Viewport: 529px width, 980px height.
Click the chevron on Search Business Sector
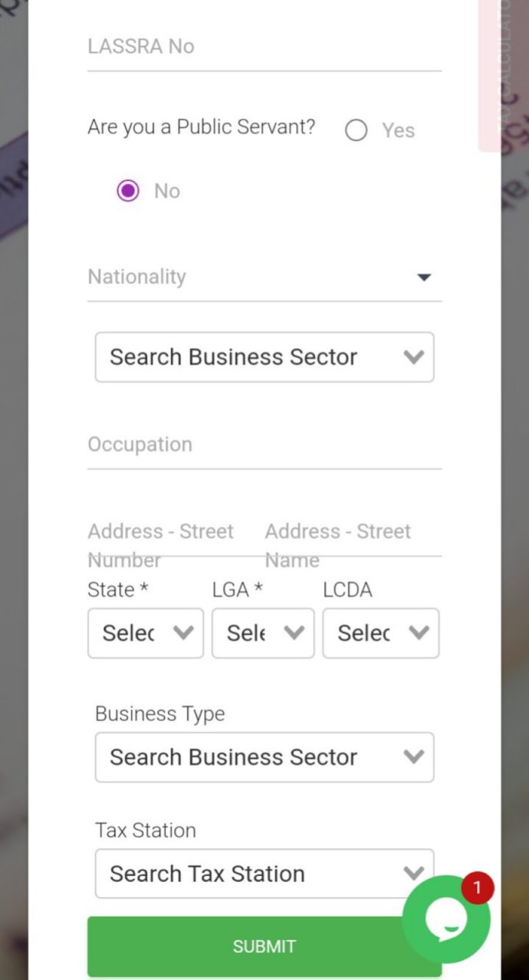pos(414,357)
